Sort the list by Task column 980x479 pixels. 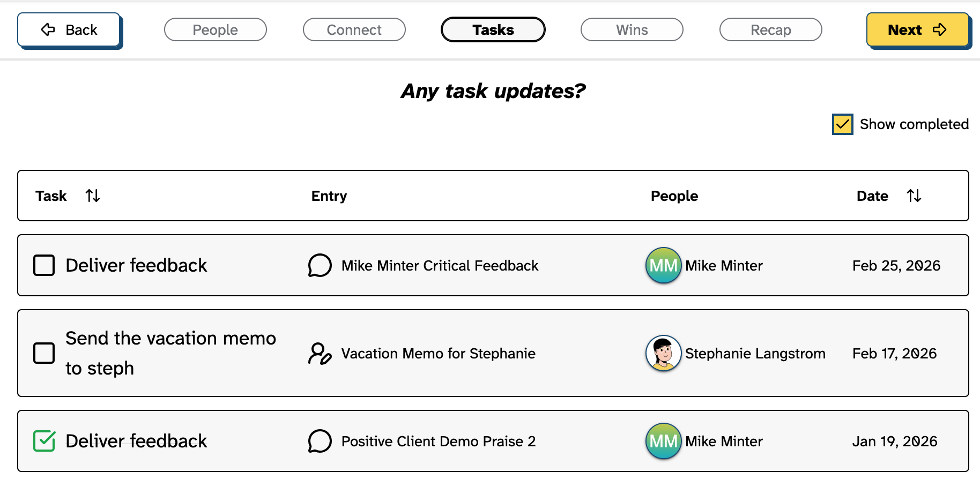(x=92, y=196)
